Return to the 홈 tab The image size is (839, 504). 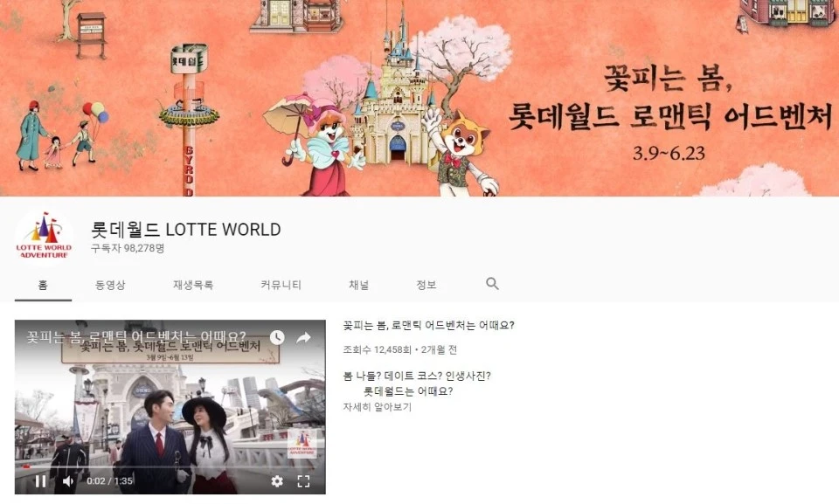pyautogui.click(x=41, y=283)
